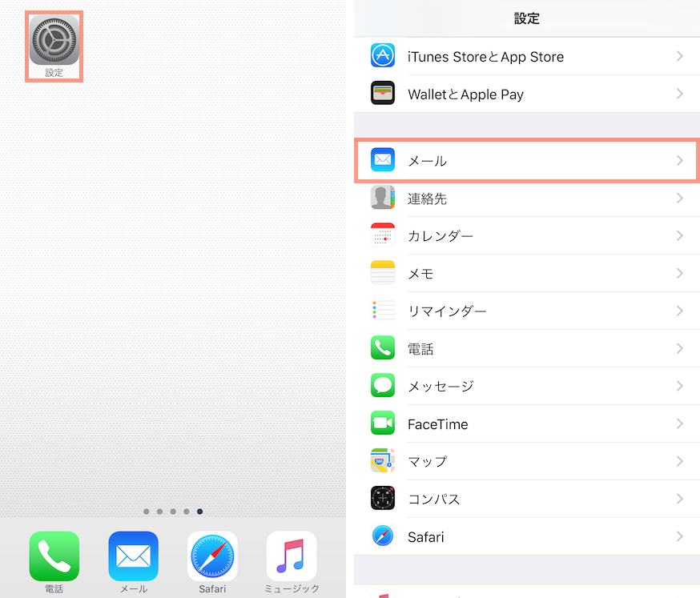Tap the green 電話 icon in settings list
The width and height of the screenshot is (700, 598).
pyautogui.click(x=383, y=347)
